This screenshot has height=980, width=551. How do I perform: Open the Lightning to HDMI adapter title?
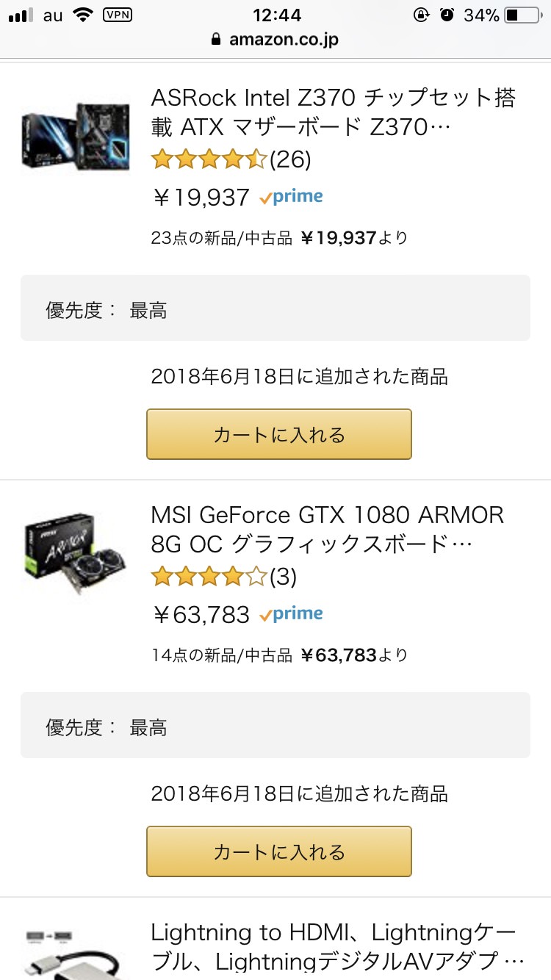pyautogui.click(x=337, y=948)
